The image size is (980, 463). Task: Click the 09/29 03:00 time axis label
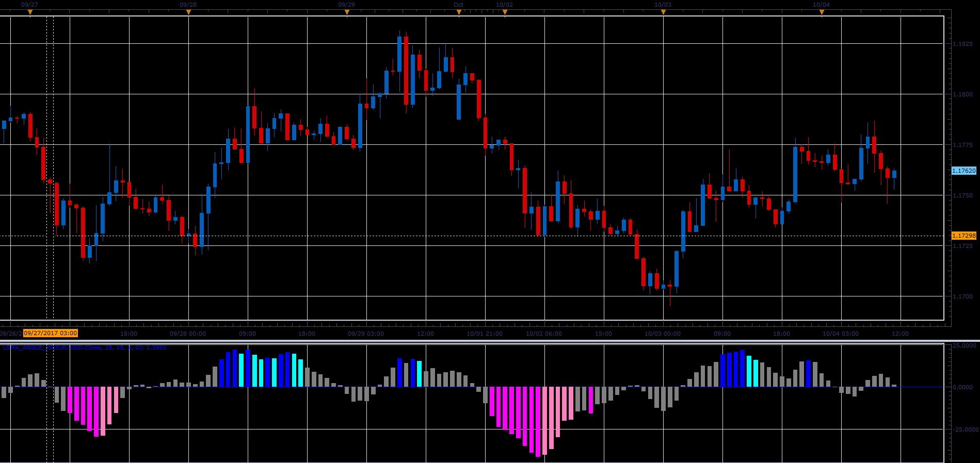click(366, 334)
